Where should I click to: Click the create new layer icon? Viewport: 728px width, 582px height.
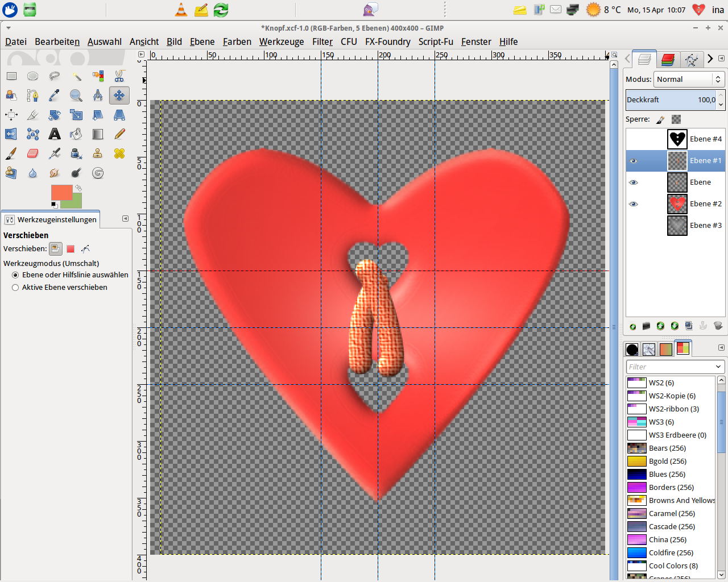[632, 326]
